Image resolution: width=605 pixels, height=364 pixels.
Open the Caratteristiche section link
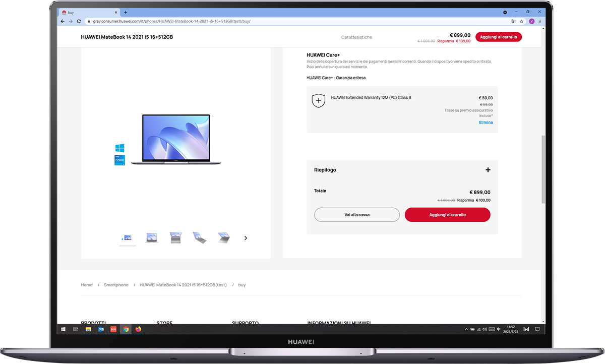pyautogui.click(x=356, y=37)
